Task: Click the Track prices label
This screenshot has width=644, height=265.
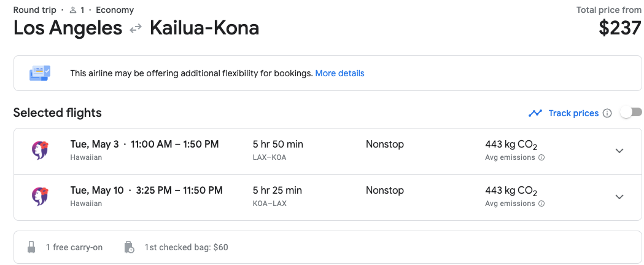Action: point(573,113)
